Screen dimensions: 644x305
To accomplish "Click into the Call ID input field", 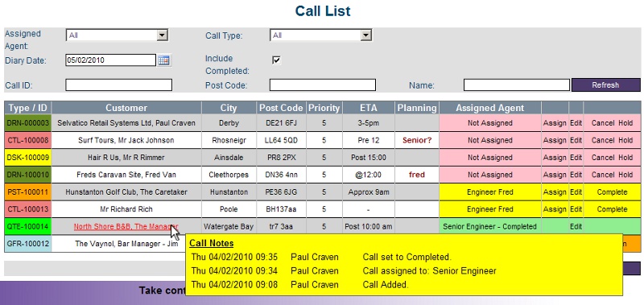I will 118,85.
